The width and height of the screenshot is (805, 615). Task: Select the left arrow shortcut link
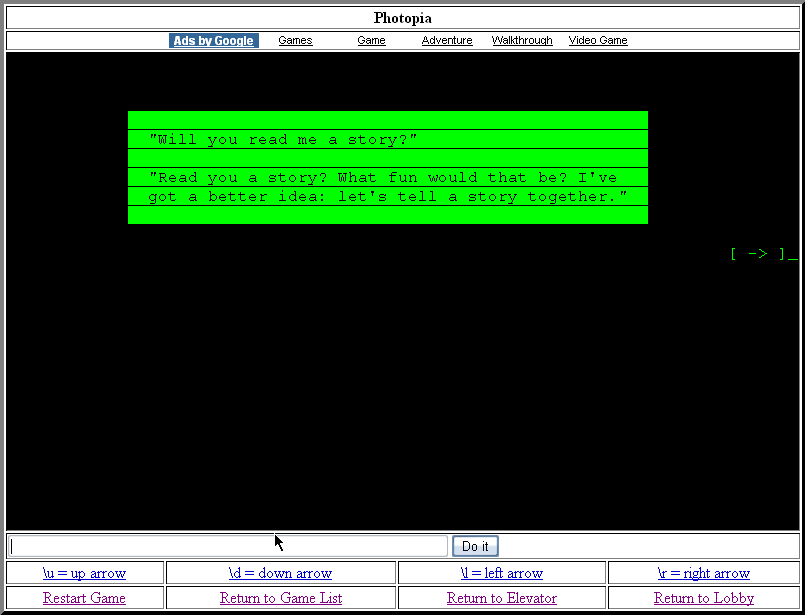click(x=501, y=572)
